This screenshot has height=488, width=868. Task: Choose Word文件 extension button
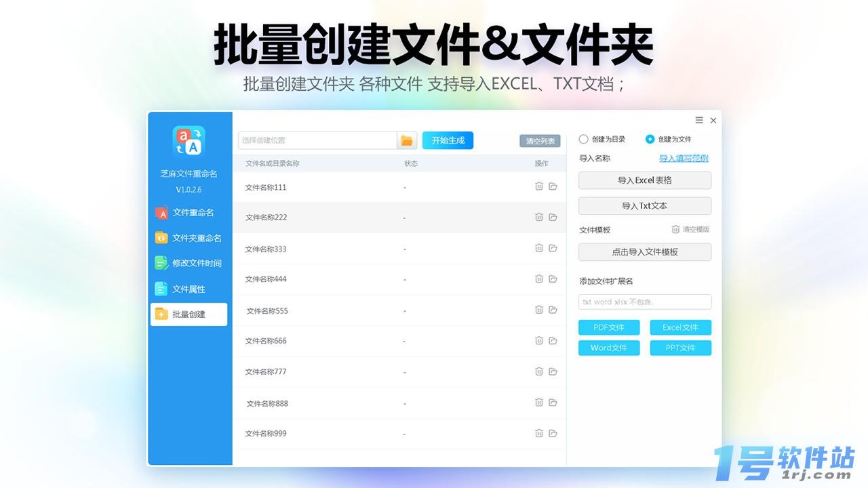pos(609,348)
